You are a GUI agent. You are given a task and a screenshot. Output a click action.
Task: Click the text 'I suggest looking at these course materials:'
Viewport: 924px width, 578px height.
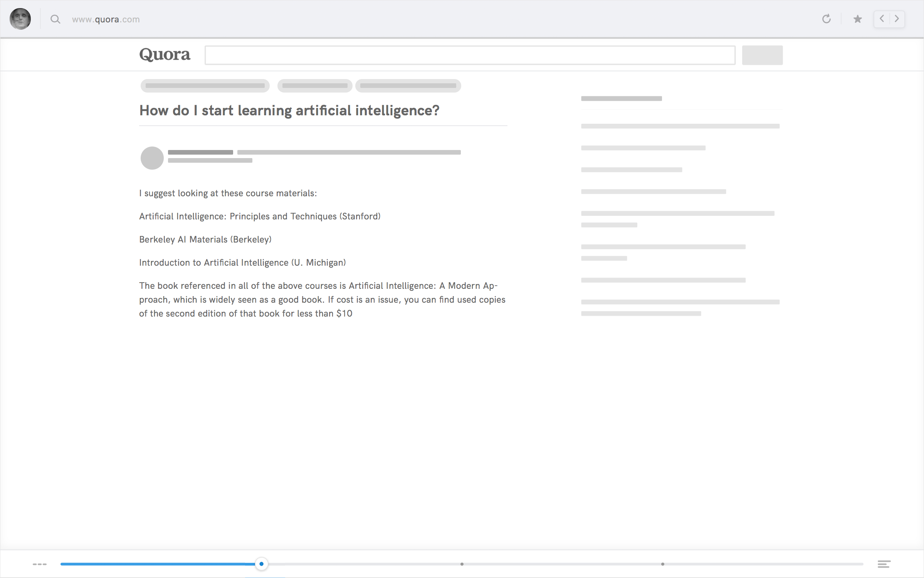[x=228, y=193]
